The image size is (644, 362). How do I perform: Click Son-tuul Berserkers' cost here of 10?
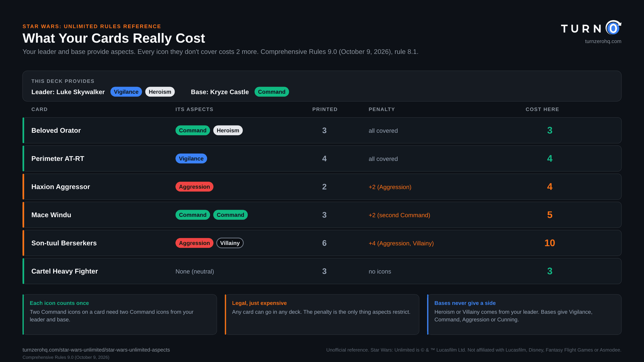(x=550, y=243)
